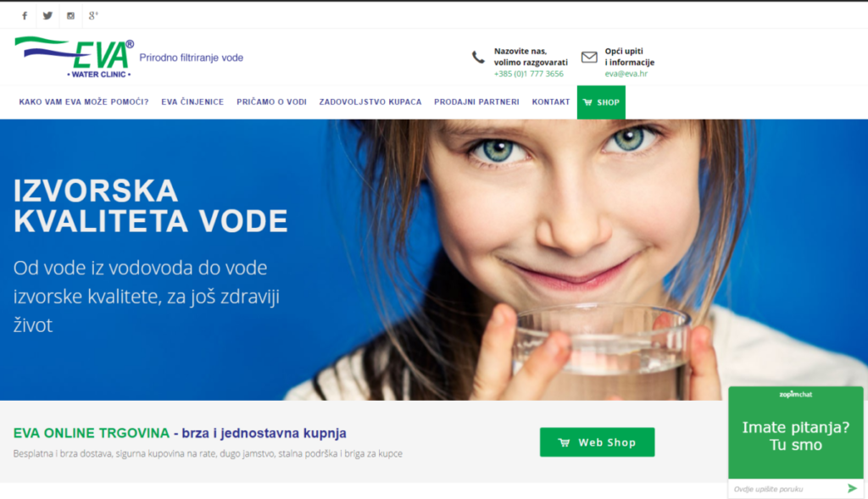This screenshot has height=499, width=868.
Task: Open the green Shop tab
Action: 601,103
